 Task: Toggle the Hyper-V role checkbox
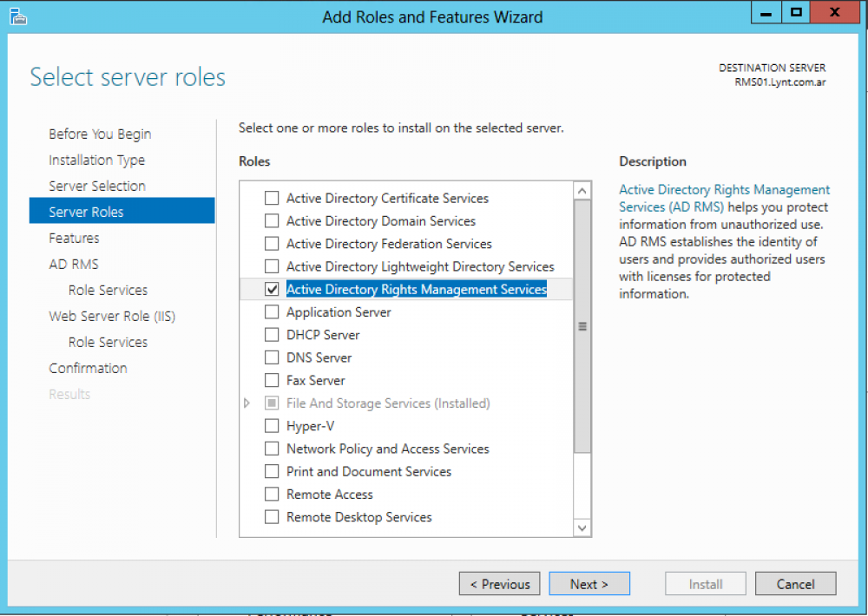pyautogui.click(x=272, y=426)
